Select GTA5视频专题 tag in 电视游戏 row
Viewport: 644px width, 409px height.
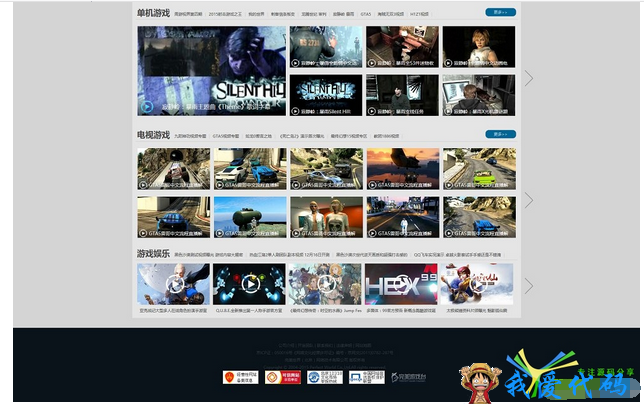[x=225, y=136]
